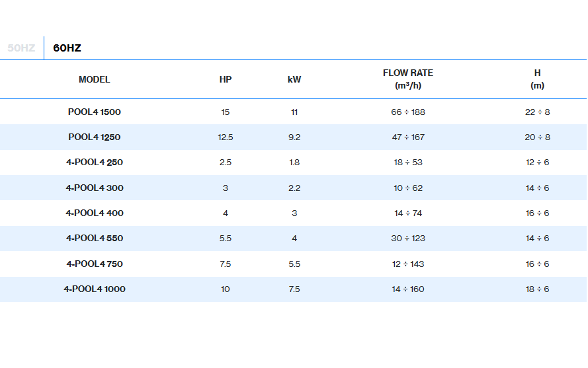This screenshot has height=368, width=588.
Task: Click the 22 ÷ 8 head value
Action: point(537,112)
